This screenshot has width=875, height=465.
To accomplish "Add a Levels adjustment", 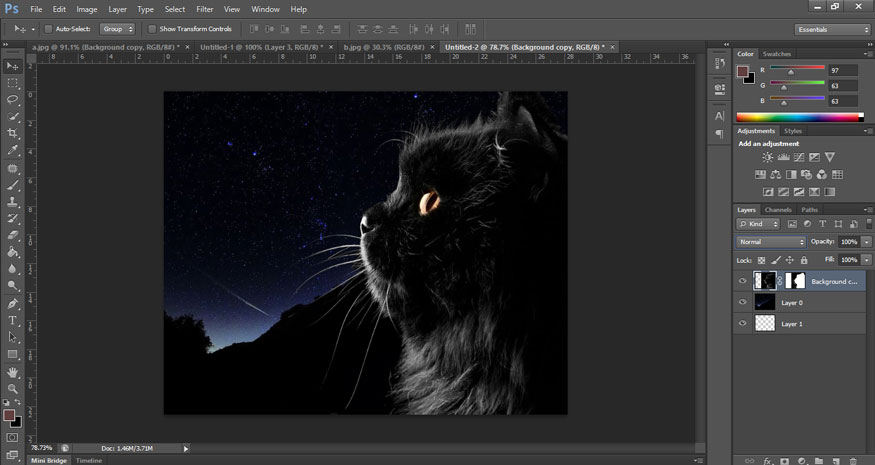I will click(x=783, y=157).
